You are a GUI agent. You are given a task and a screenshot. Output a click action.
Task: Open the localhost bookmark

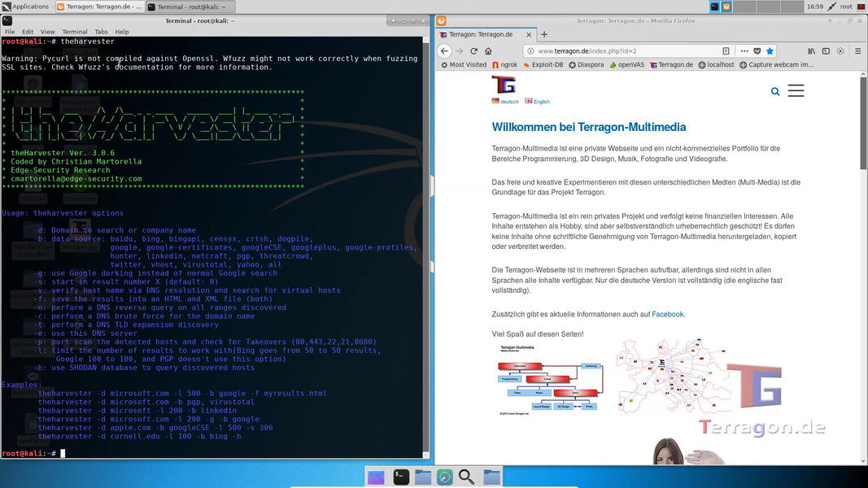click(717, 65)
